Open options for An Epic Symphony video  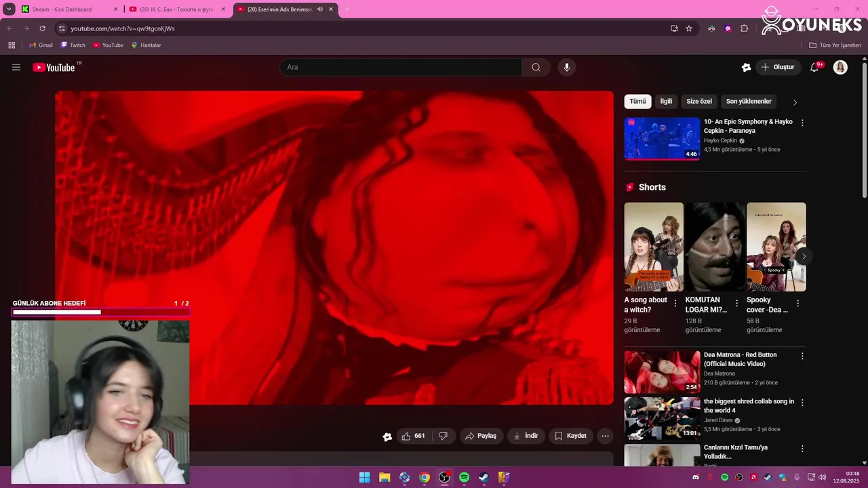(802, 123)
